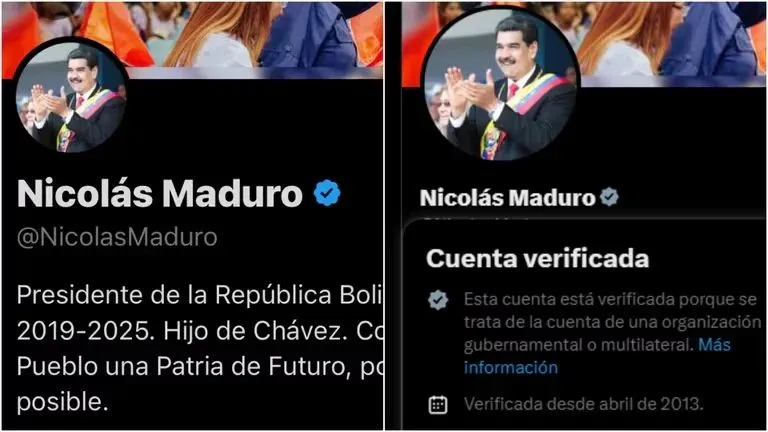This screenshot has width=768, height=432.
Task: Click the Nicolás Maduro name with gray badge
Action: tap(507, 197)
